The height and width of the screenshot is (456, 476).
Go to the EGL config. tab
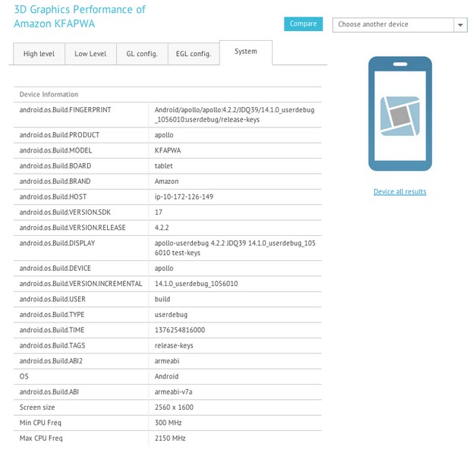(193, 54)
